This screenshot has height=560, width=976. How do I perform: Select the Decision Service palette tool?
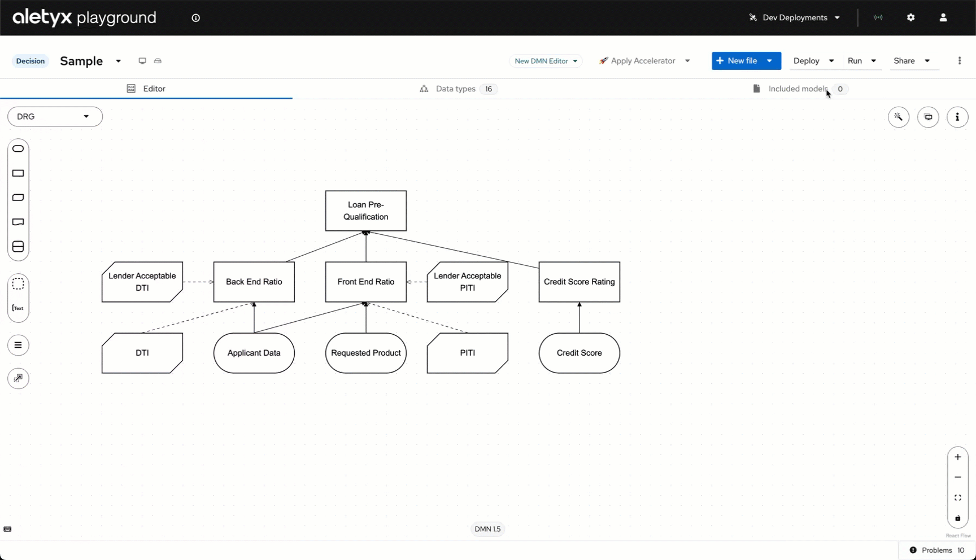18,247
